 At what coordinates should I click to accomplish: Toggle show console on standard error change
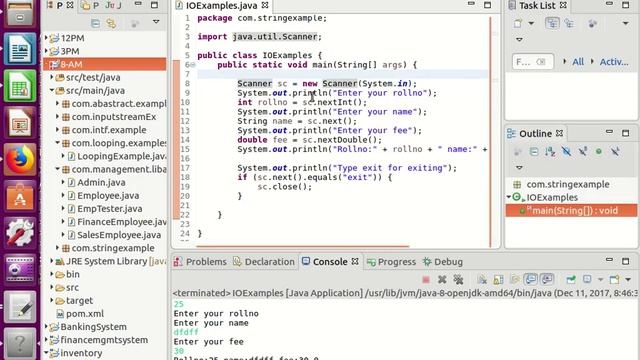point(547,280)
